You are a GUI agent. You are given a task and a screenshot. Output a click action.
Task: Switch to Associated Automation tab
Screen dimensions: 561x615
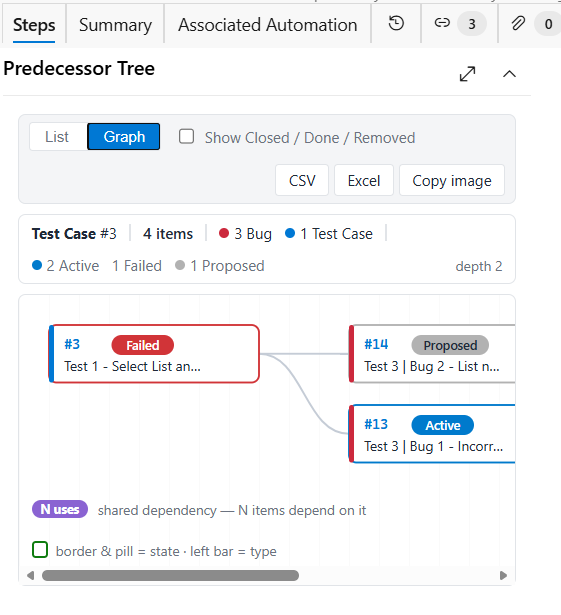[268, 25]
